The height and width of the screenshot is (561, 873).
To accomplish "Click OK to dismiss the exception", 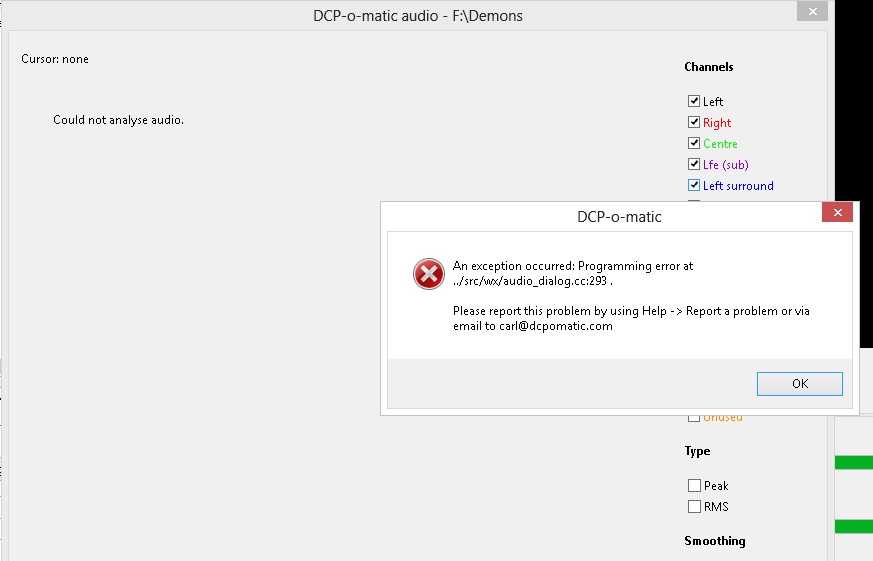I will [800, 383].
